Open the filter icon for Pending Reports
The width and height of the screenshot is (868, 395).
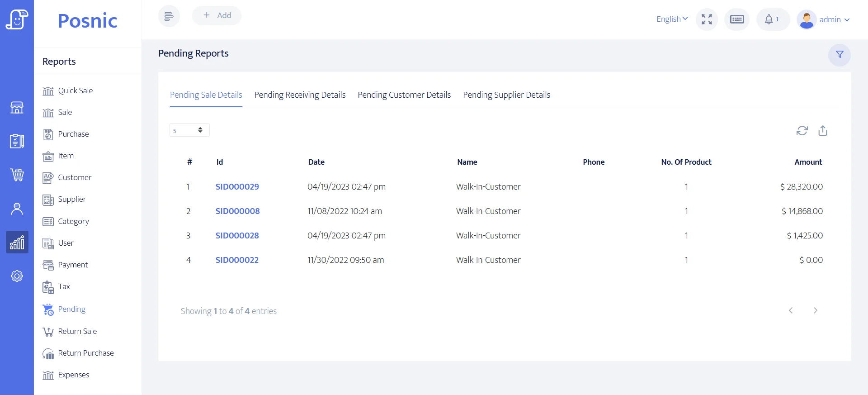(x=839, y=55)
